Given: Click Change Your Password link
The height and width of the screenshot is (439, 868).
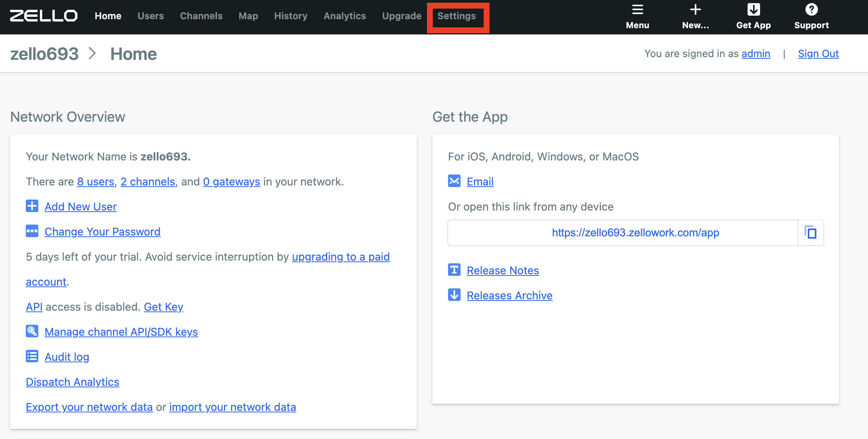Looking at the screenshot, I should click(x=102, y=232).
